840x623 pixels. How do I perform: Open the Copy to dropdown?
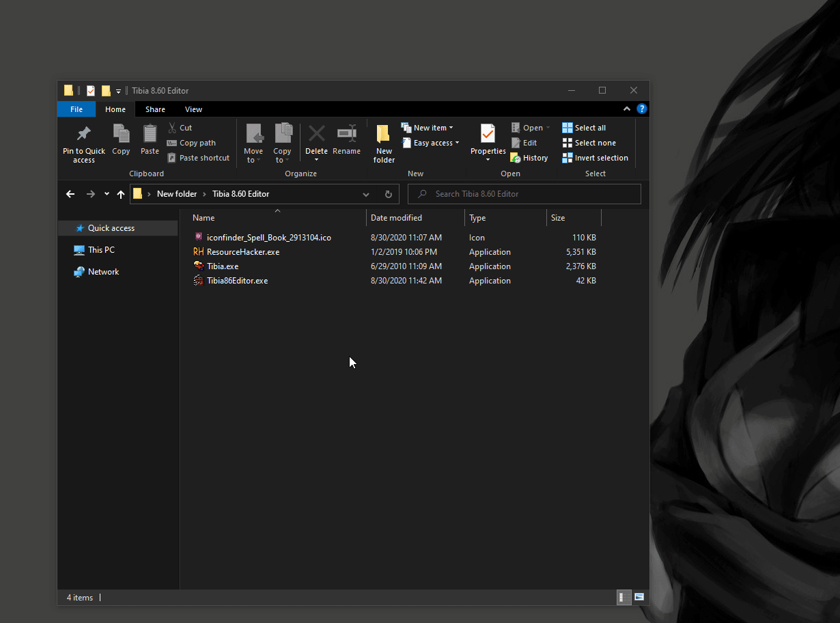(282, 143)
